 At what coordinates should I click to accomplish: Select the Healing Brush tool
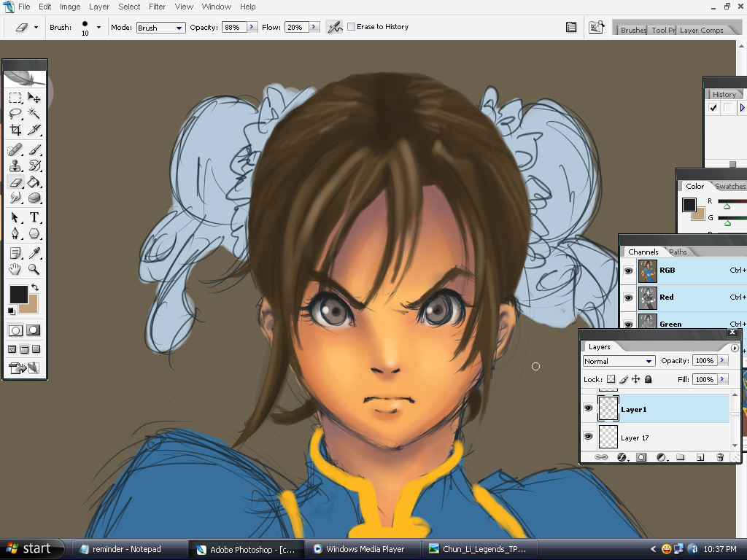(x=15, y=150)
